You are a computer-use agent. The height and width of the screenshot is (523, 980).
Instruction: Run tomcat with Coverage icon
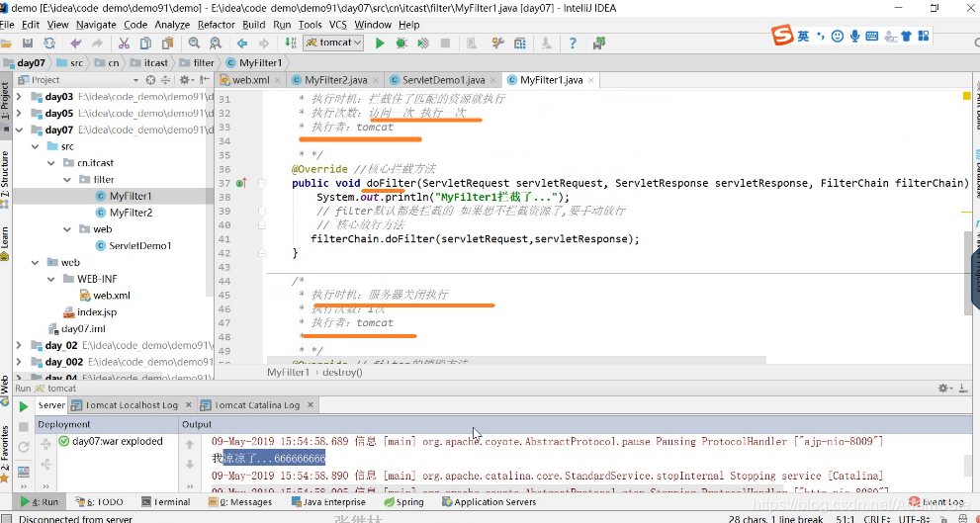pos(423,44)
